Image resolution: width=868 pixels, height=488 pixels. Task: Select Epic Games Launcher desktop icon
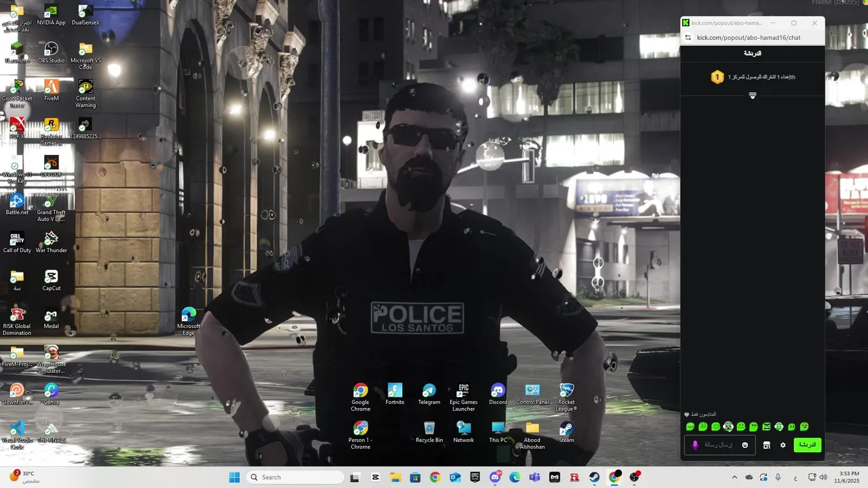coord(464,397)
